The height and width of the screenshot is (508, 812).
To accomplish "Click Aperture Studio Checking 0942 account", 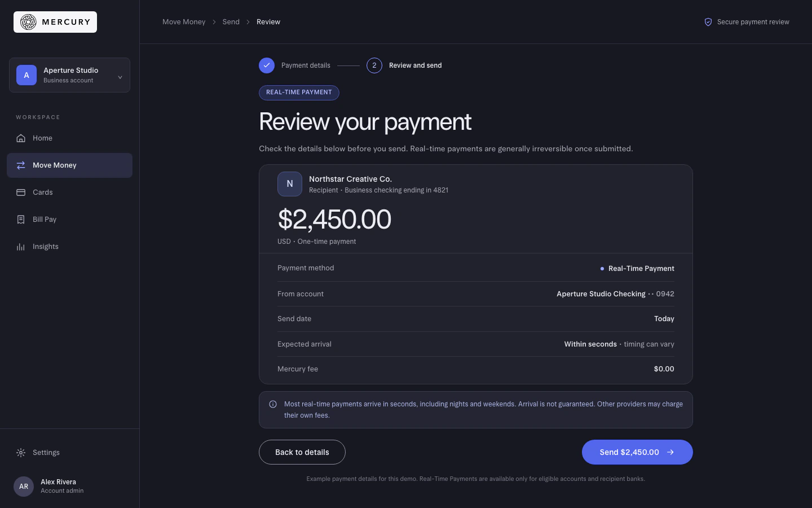I will (x=615, y=294).
